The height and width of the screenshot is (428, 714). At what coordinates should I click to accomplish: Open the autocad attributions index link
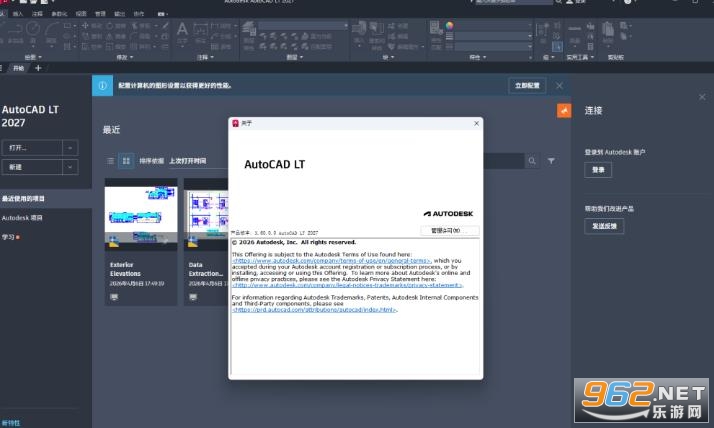[x=314, y=310]
